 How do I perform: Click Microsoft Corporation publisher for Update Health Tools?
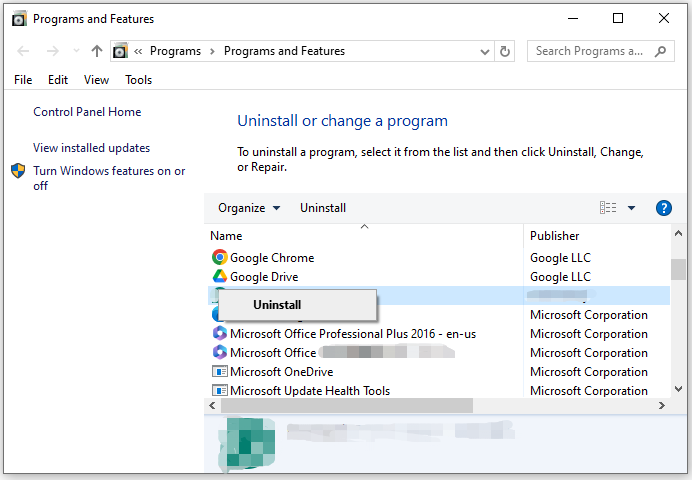click(589, 391)
